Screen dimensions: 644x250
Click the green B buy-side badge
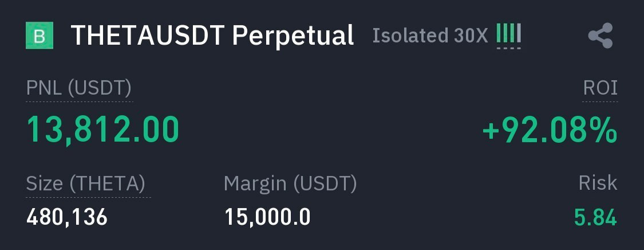(39, 36)
